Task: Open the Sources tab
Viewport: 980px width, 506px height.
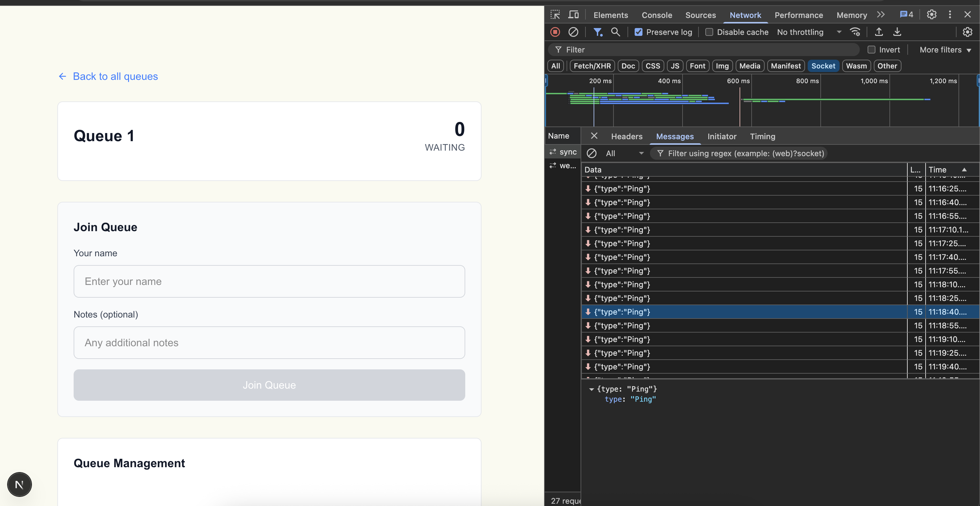Action: pyautogui.click(x=700, y=15)
